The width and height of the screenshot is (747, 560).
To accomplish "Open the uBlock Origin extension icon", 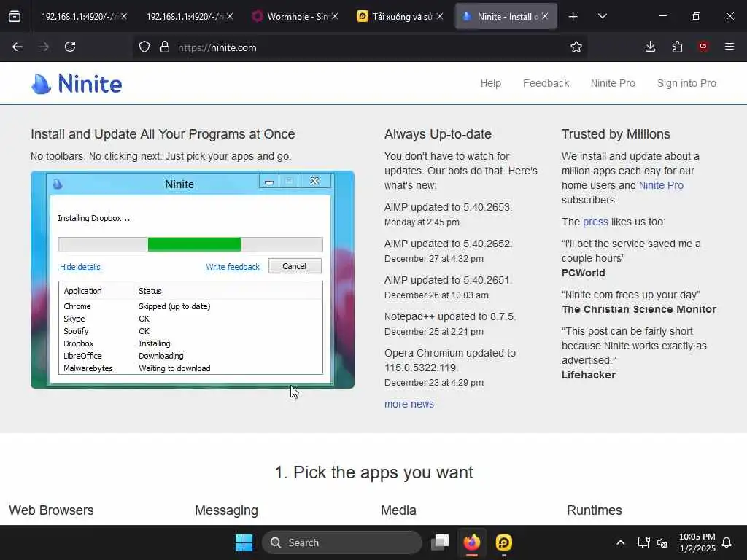I will click(703, 47).
